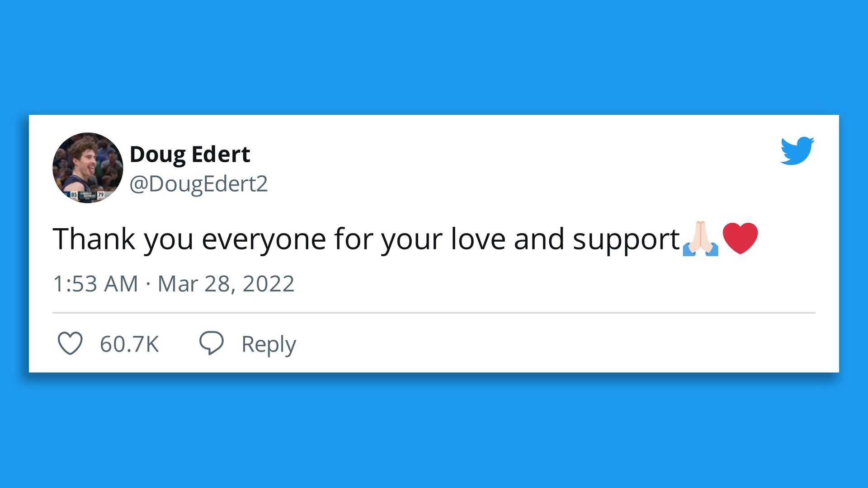The height and width of the screenshot is (488, 868).
Task: Click the reply speech bubble icon
Action: click(x=211, y=343)
